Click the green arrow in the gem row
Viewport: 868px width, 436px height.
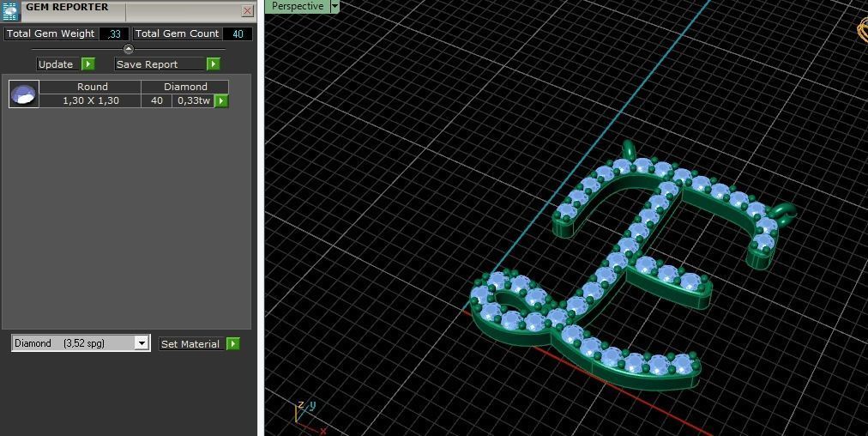pyautogui.click(x=221, y=100)
